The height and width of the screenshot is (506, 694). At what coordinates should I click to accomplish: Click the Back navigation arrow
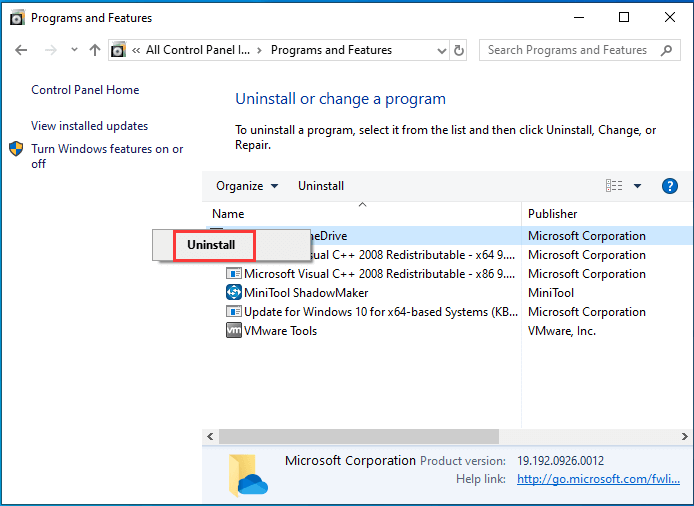tap(22, 50)
